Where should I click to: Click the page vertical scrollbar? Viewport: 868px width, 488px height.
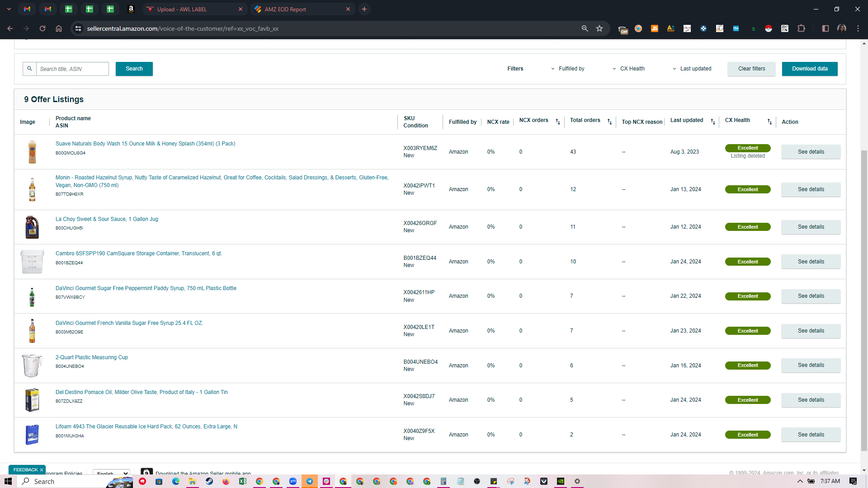pos(864,300)
